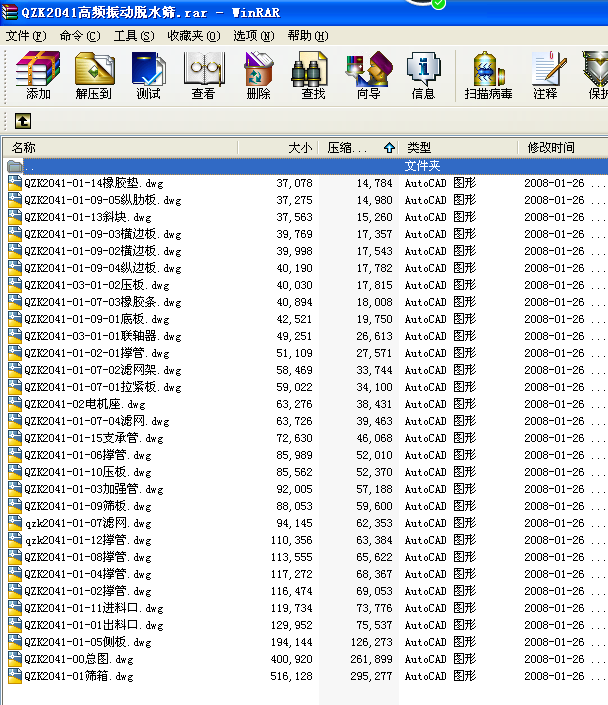Select file QZK2041-01-02撑管.dwg
The width and height of the screenshot is (608, 705).
click(88, 591)
